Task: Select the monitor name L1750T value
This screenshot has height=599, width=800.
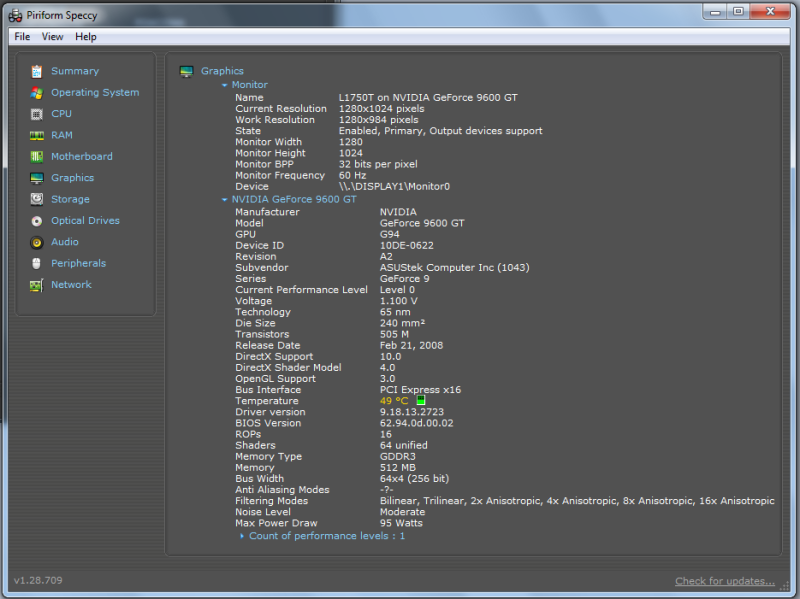Action: click(428, 97)
